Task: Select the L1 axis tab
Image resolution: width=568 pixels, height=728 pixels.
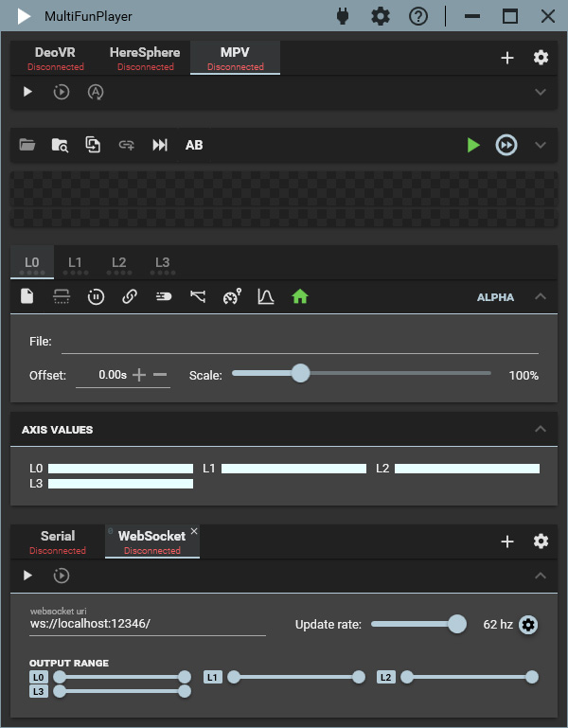Action: (x=75, y=263)
